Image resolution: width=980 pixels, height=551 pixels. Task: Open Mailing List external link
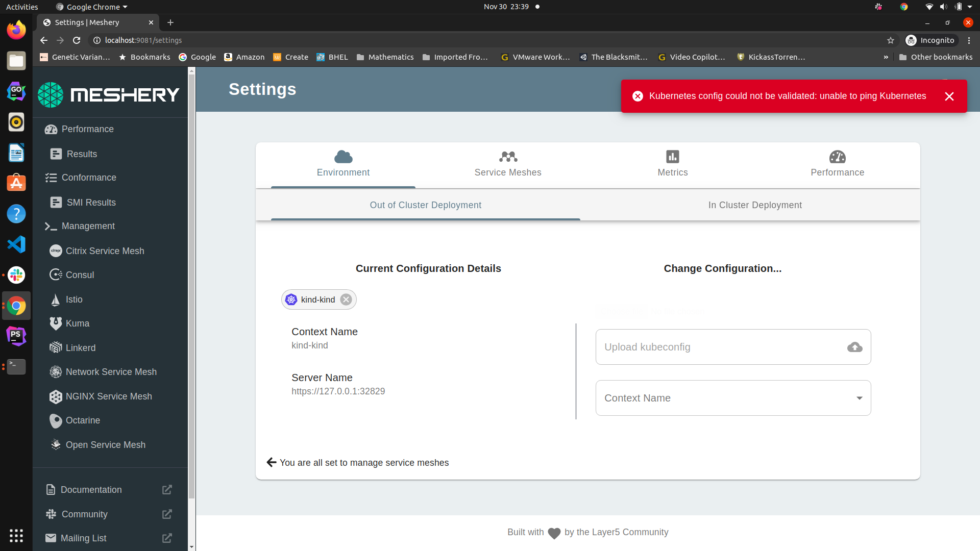[110, 538]
